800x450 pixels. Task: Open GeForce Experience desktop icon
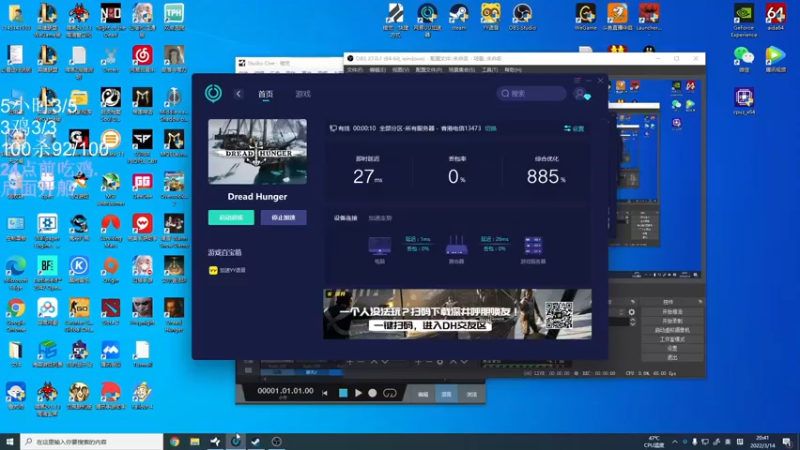click(743, 20)
